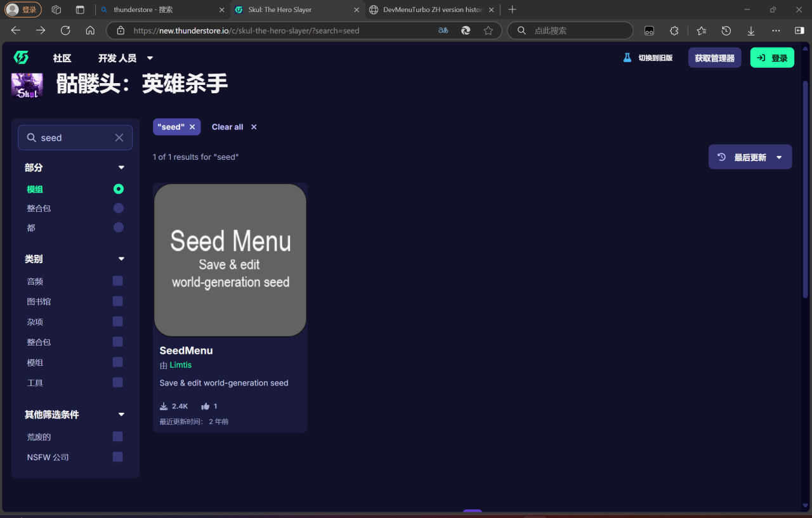This screenshot has height=518, width=812.
Task: Click the copilot icon in address bar
Action: pyautogui.click(x=466, y=30)
